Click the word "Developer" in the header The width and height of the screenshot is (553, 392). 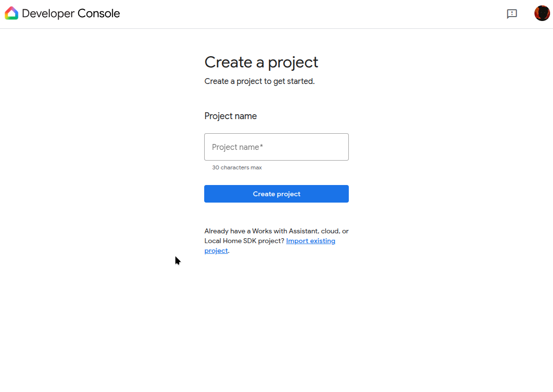48,14
